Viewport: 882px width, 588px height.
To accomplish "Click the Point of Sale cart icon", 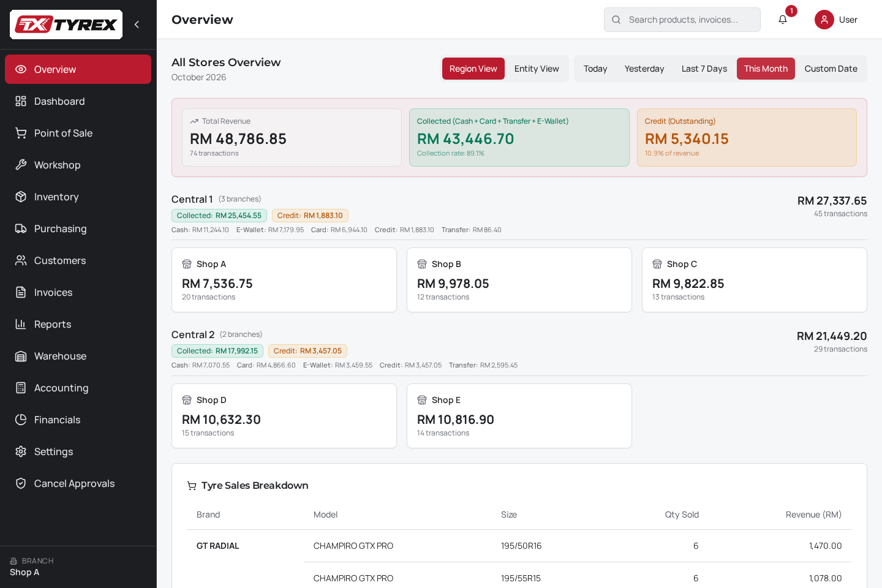I will [x=21, y=133].
